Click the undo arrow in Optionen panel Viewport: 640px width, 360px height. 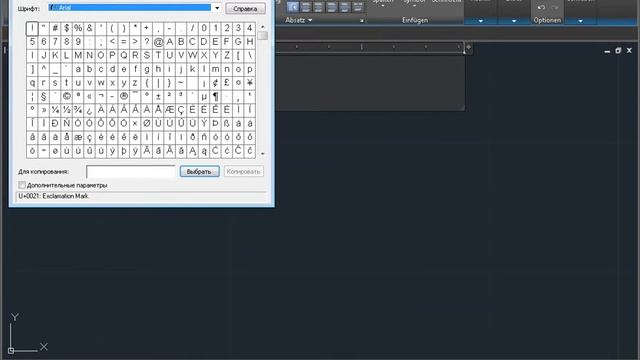(541, 7)
